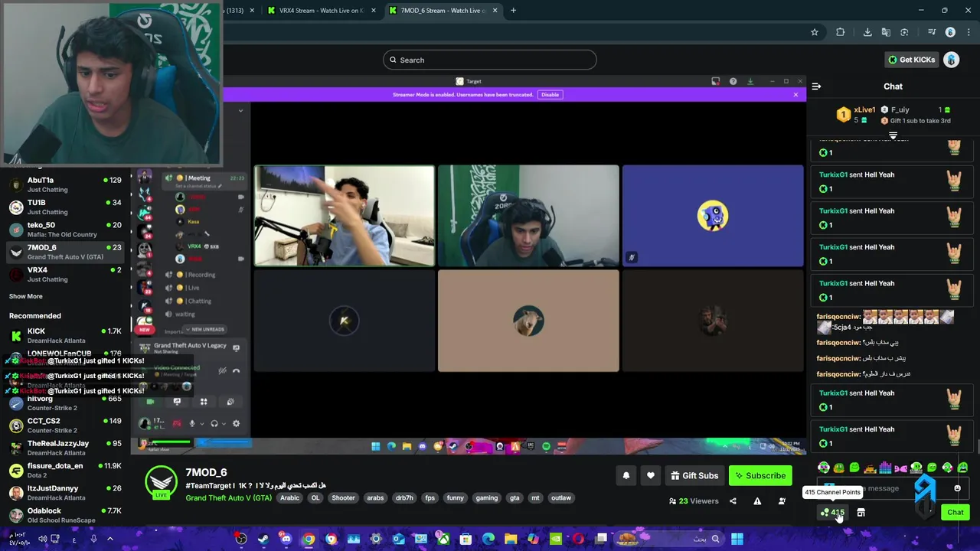Click the Shooter stream tag
The image size is (980, 551).
pos(343,497)
